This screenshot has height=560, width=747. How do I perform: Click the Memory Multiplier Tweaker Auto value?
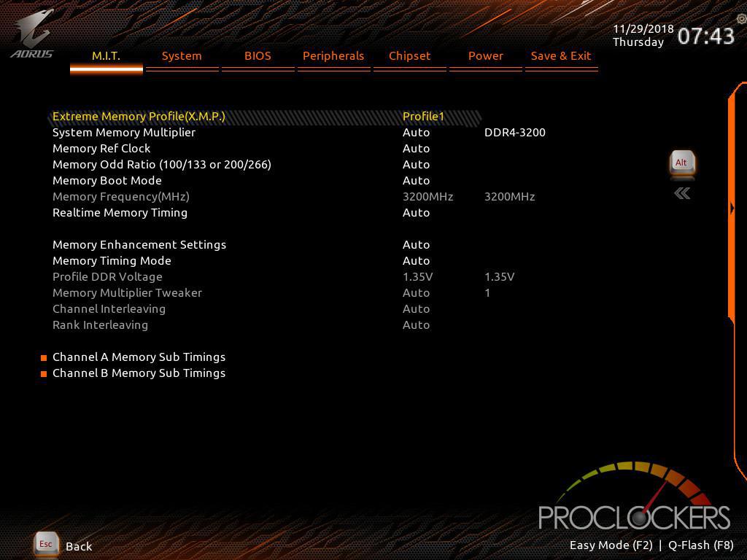417,293
